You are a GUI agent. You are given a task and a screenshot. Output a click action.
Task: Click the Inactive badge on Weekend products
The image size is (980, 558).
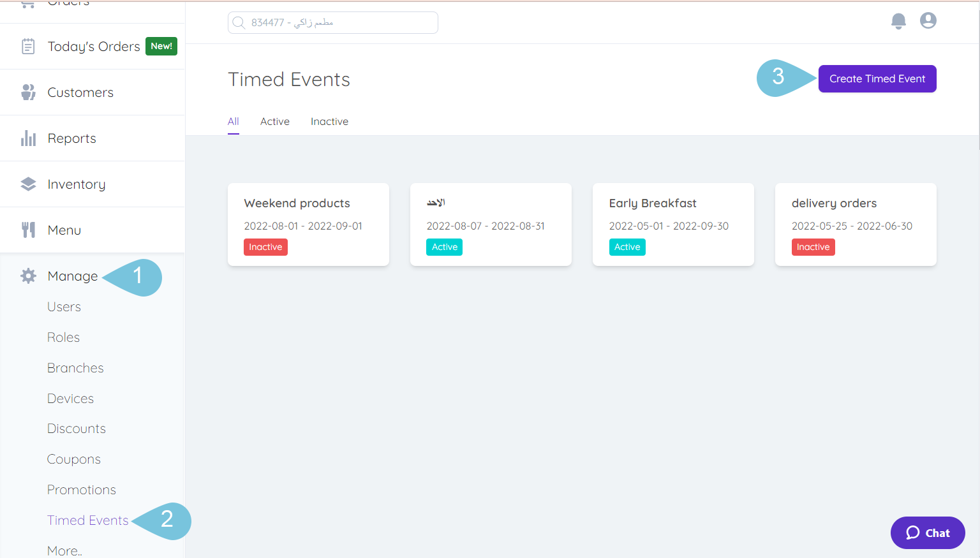click(x=265, y=247)
